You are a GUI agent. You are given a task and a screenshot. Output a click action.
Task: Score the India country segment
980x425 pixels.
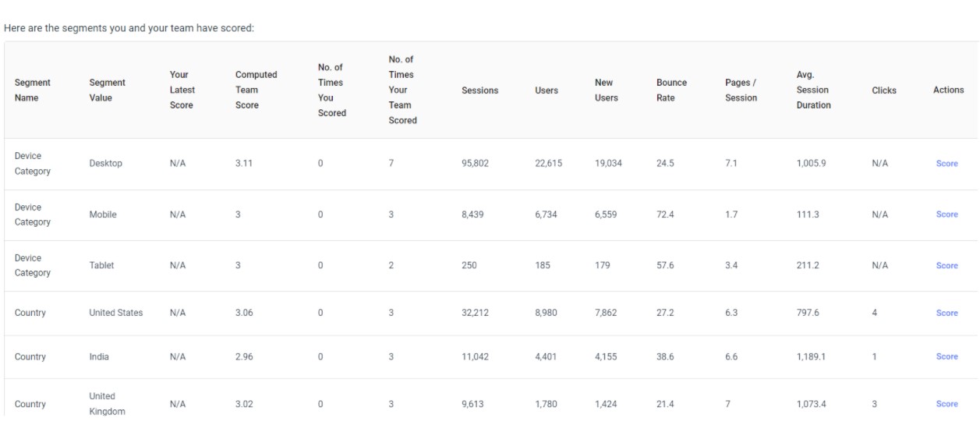point(946,356)
